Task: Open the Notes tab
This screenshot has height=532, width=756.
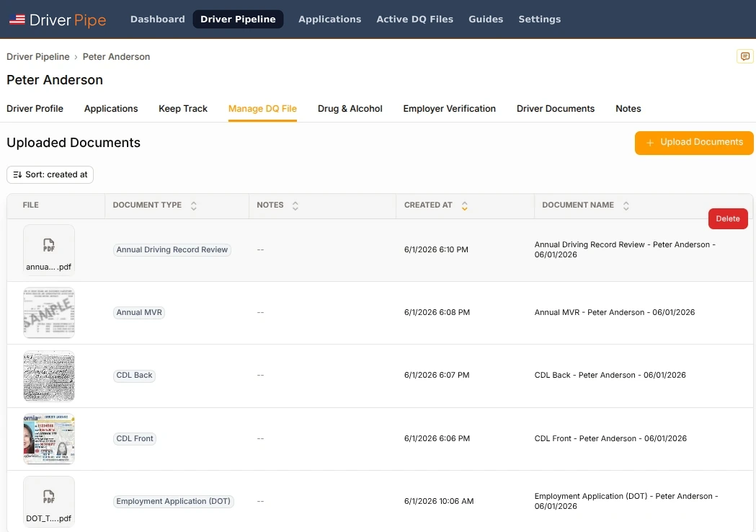Action: [628, 109]
